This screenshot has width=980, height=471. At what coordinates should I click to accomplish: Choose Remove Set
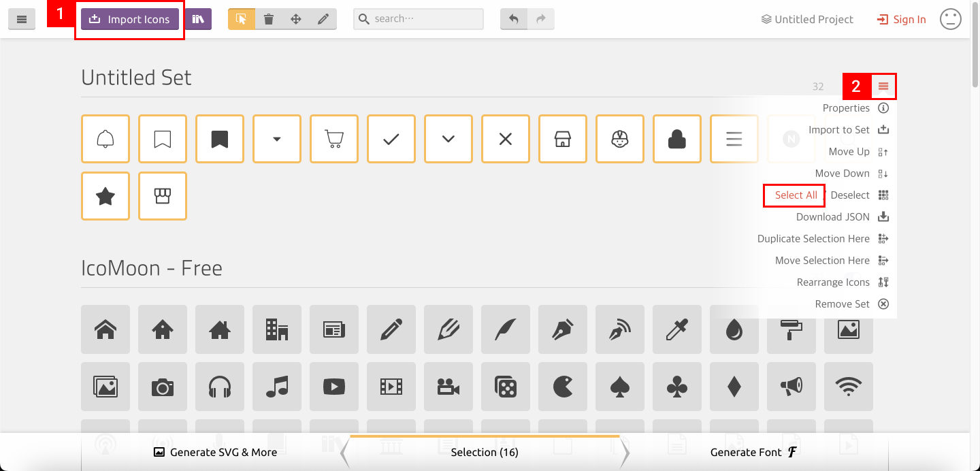[852, 304]
